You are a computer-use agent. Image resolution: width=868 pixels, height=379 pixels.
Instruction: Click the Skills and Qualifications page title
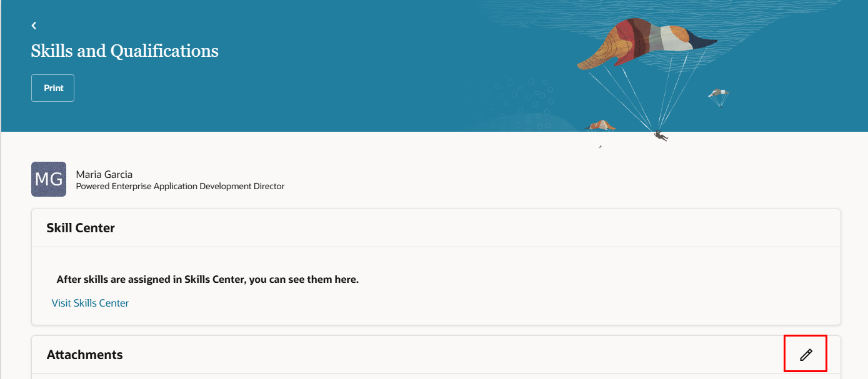coord(125,51)
